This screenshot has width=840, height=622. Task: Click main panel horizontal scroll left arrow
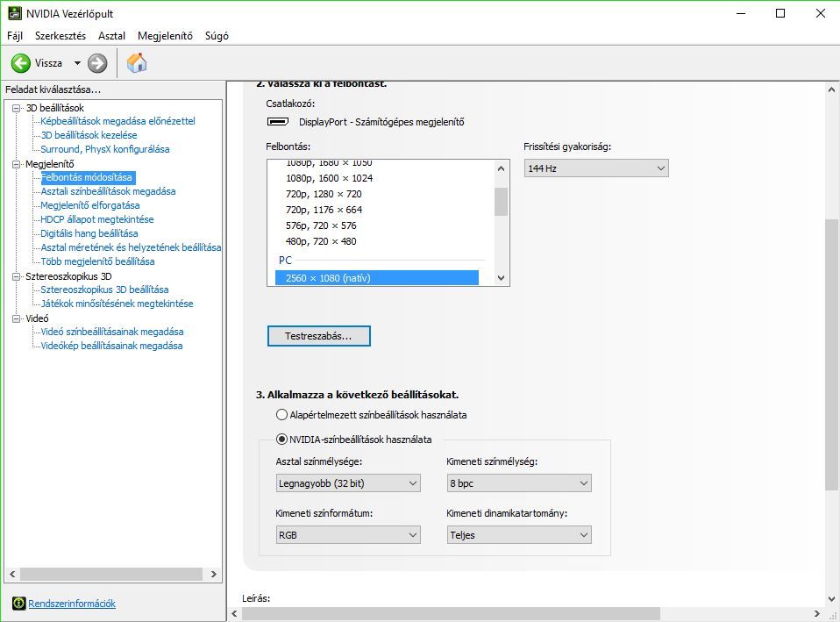(234, 613)
